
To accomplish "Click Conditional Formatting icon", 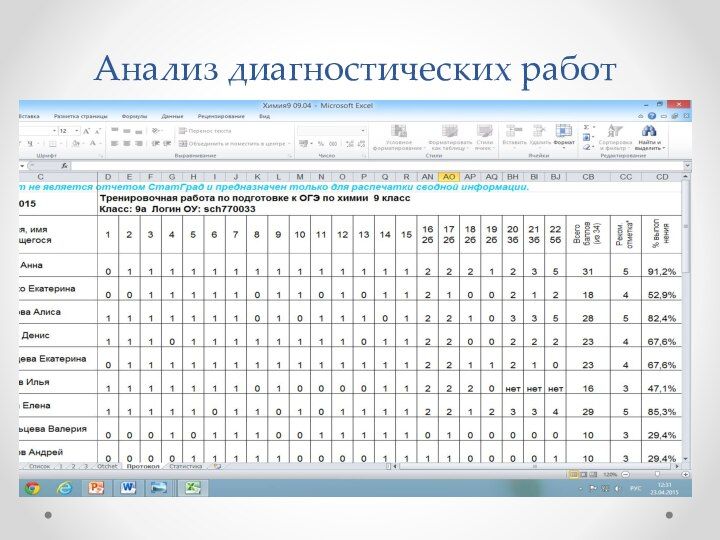I will [399, 136].
